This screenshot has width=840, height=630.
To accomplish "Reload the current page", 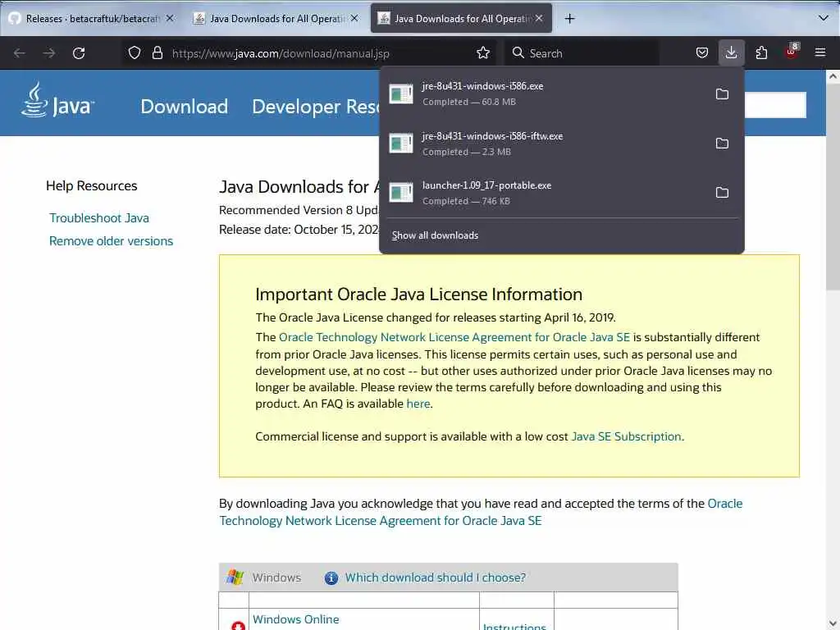I will click(x=79, y=53).
